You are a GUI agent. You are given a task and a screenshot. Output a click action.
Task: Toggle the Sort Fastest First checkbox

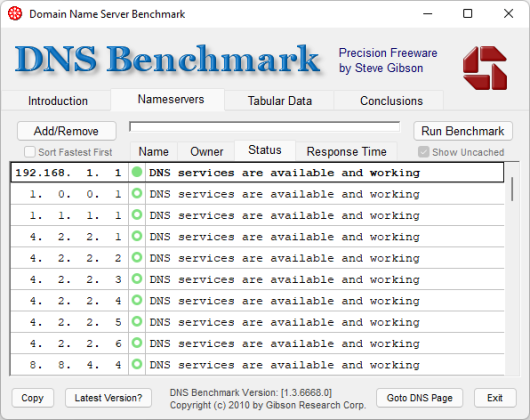pos(30,152)
